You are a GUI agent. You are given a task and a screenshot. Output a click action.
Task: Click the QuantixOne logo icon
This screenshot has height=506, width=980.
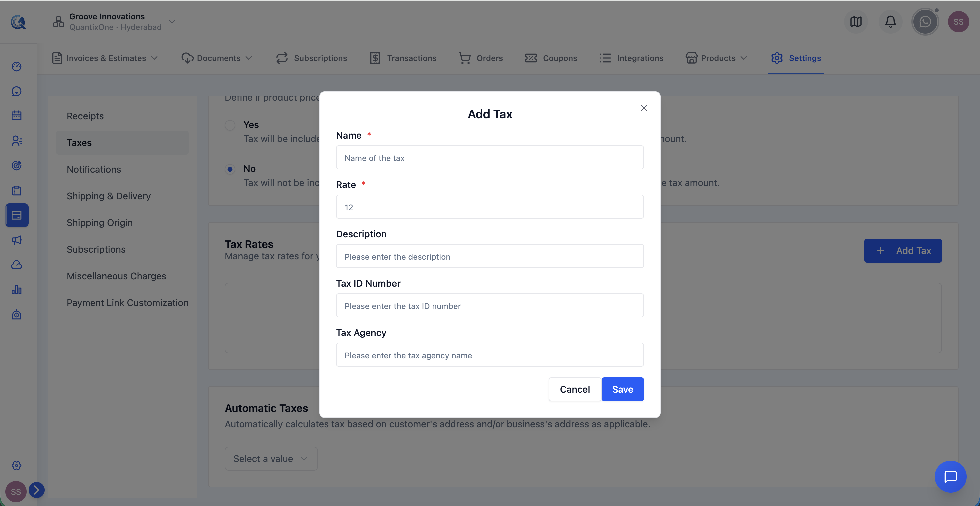[18, 22]
